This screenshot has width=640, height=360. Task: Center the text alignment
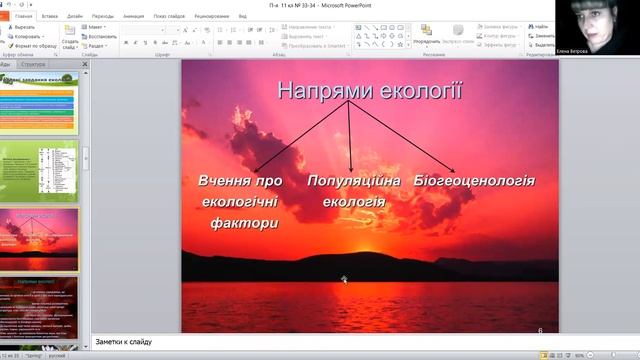pos(230,42)
